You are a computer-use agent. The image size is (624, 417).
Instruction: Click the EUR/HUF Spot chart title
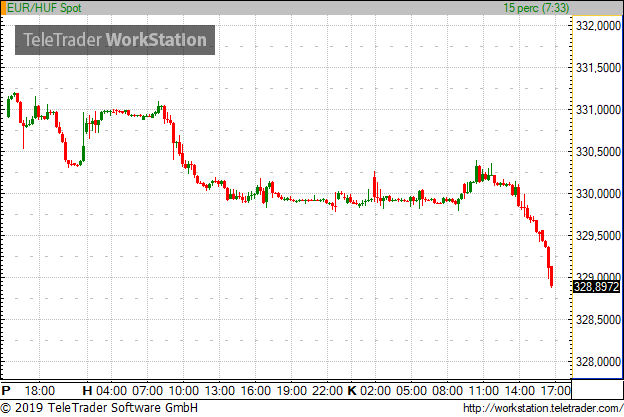pos(44,8)
